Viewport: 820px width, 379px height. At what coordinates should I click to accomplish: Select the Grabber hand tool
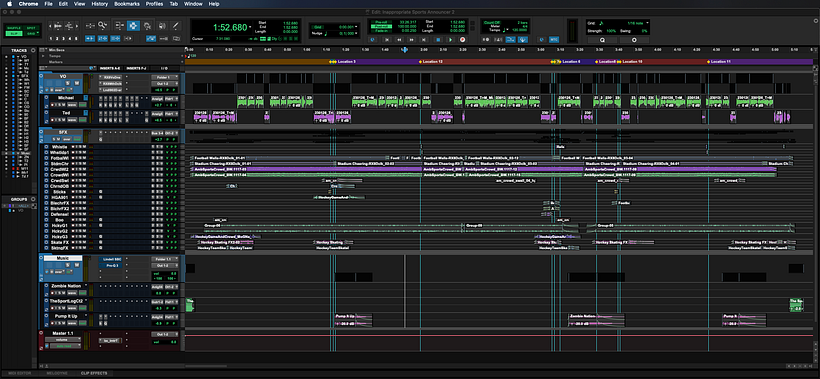[x=147, y=26]
